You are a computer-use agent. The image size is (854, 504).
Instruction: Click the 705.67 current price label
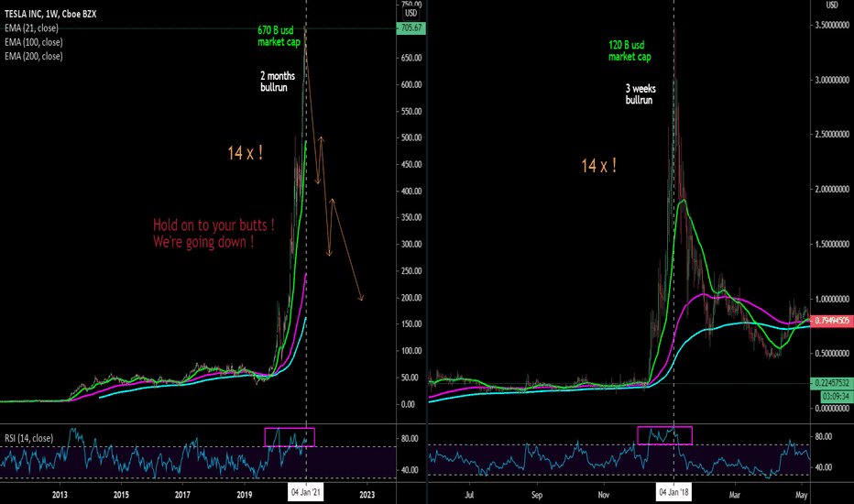tap(411, 27)
